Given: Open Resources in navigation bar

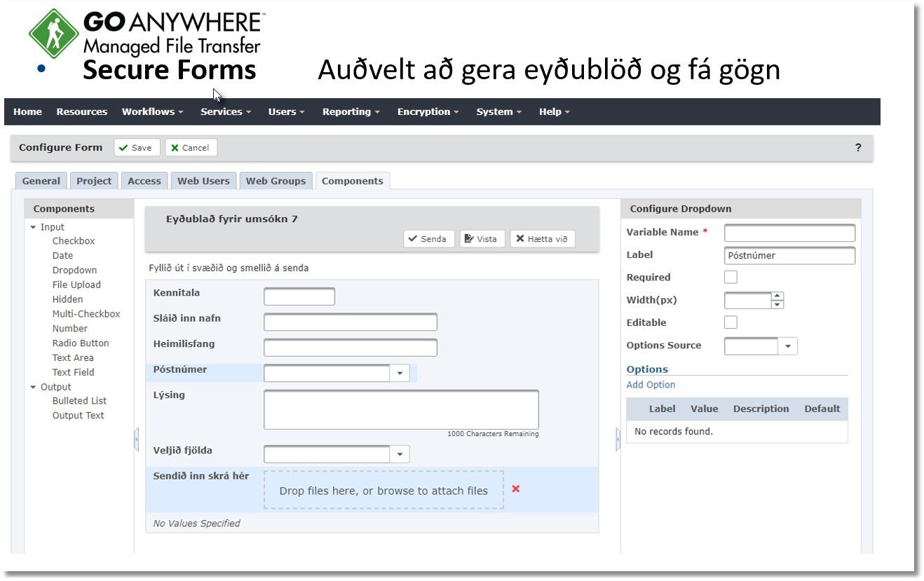Looking at the screenshot, I should click(82, 111).
